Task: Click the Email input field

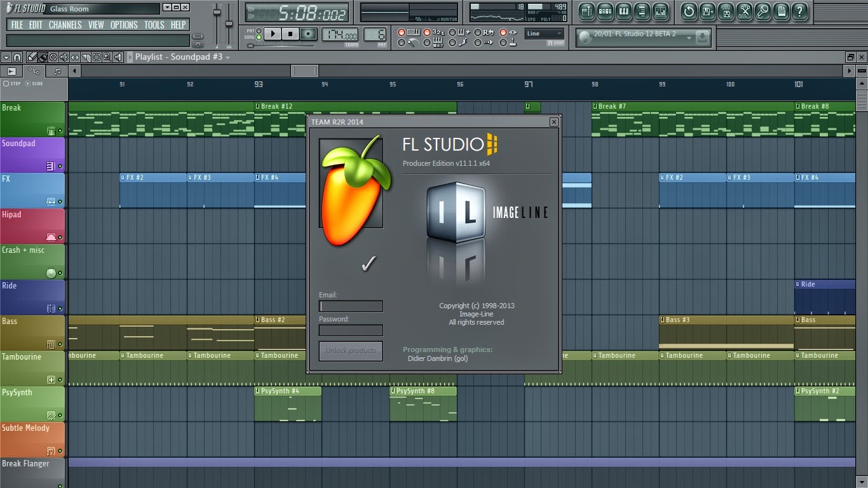Action: [351, 306]
